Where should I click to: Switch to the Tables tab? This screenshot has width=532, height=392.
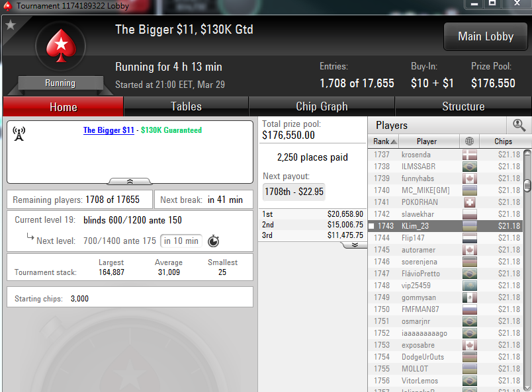(186, 106)
